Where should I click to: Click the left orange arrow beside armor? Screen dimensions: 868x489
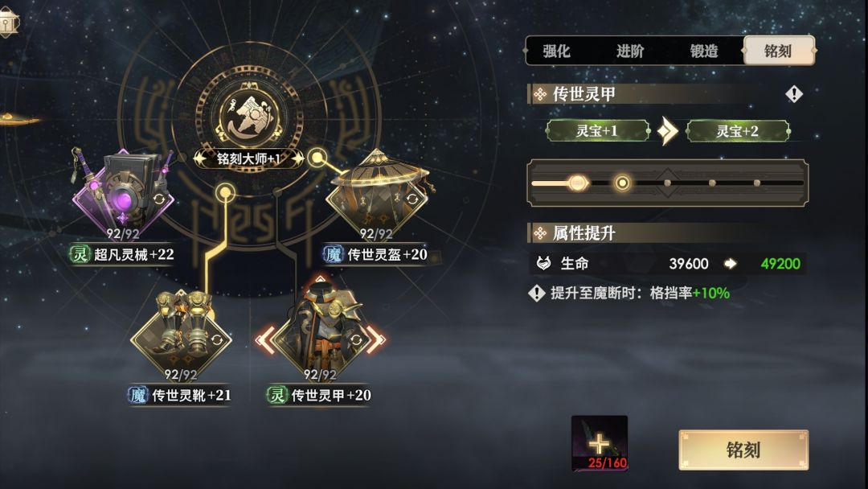[x=265, y=340]
